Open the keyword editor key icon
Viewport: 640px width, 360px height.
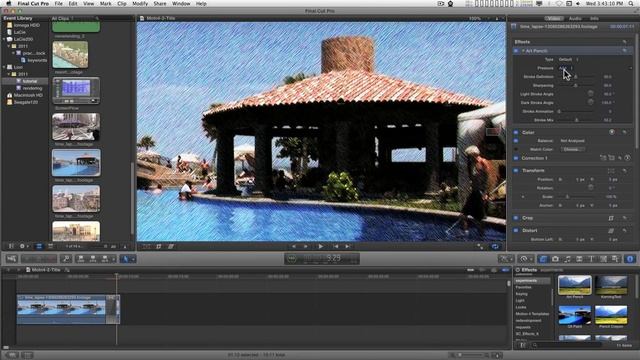66,259
